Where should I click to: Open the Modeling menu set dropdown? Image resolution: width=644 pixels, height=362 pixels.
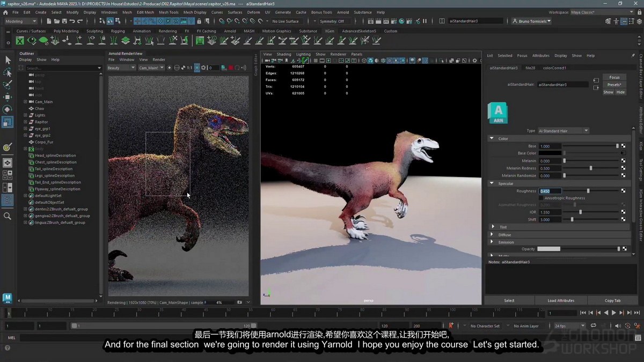pos(20,21)
